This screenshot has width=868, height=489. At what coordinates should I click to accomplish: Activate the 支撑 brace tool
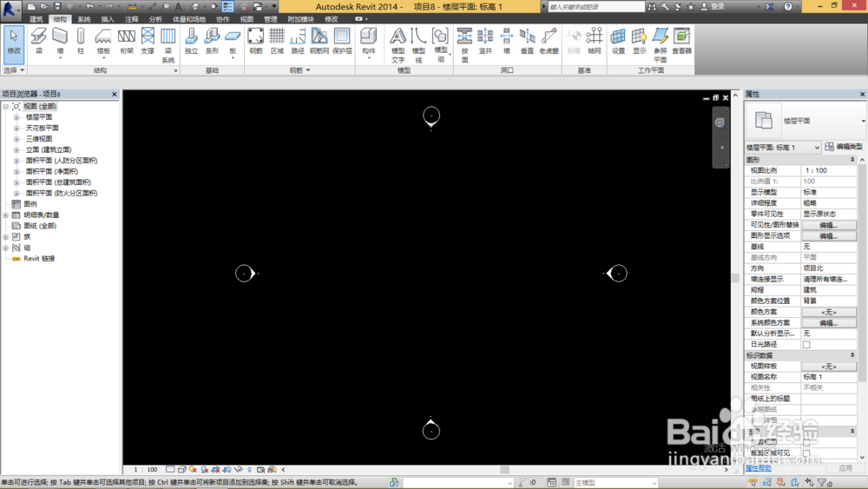point(148,41)
